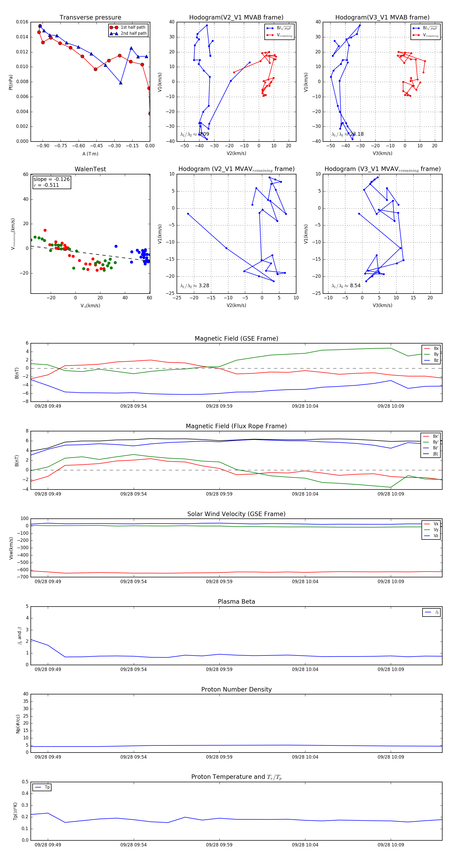
Task: Click the V_remaining(km/s) y-axis label in WalenTest
Action: tap(13, 234)
